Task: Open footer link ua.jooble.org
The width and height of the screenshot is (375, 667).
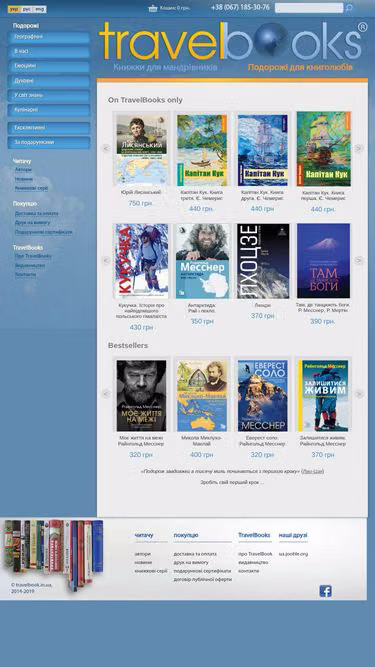Action: 293,554
